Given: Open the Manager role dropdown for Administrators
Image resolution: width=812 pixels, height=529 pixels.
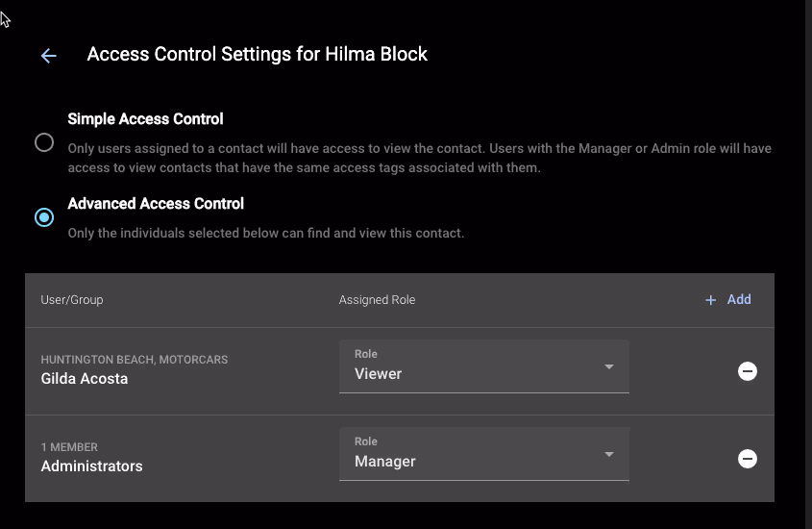Looking at the screenshot, I should (x=483, y=454).
